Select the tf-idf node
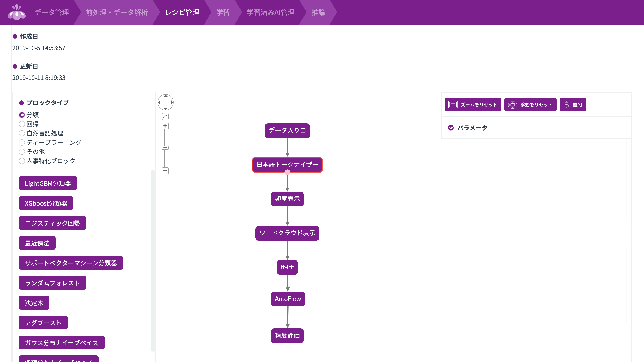Image resolution: width=644 pixels, height=362 pixels. coord(287,267)
